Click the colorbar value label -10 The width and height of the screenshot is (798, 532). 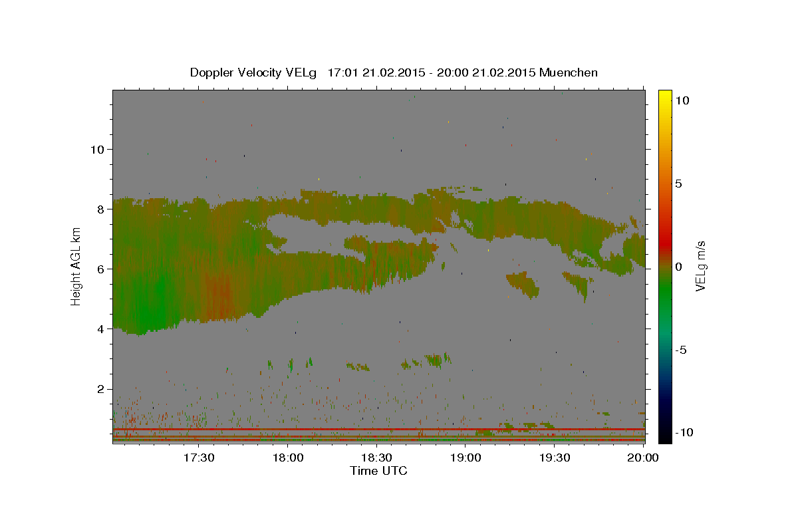tap(684, 432)
